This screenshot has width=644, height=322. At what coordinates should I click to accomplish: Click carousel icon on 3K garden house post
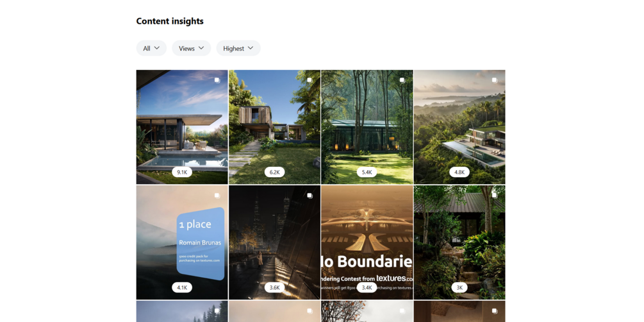click(x=495, y=196)
